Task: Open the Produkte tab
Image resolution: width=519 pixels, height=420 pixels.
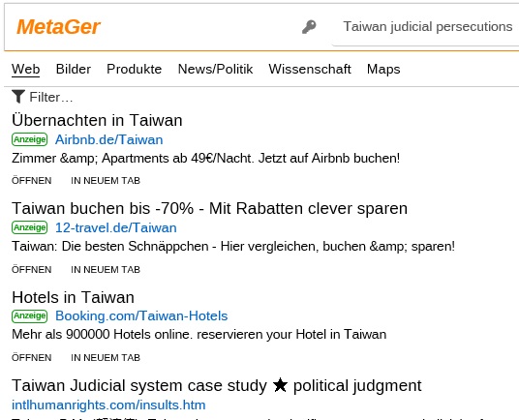Action: pos(134,69)
